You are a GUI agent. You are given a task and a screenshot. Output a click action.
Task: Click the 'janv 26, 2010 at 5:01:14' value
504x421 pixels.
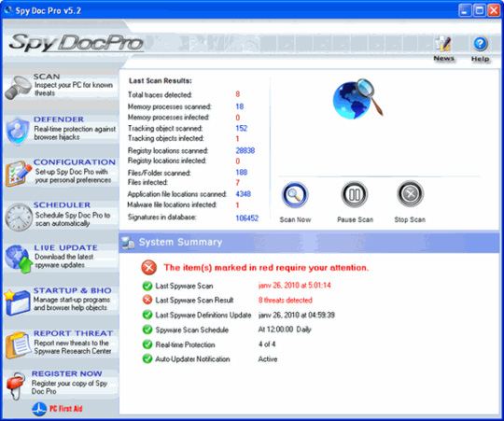point(294,286)
